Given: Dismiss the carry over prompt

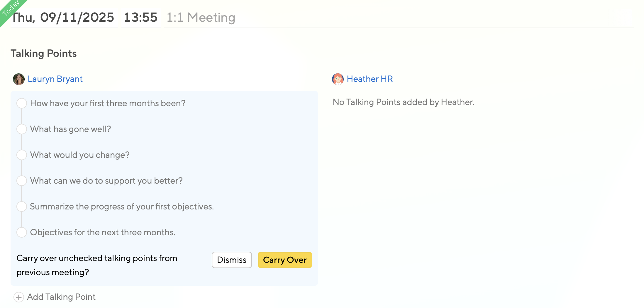Looking at the screenshot, I should [x=231, y=260].
